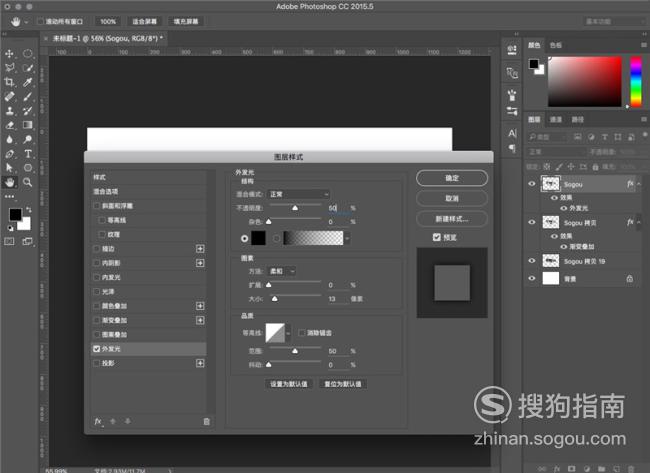This screenshot has height=473, width=650.
Task: Click the black glow color swatch
Action: (258, 238)
